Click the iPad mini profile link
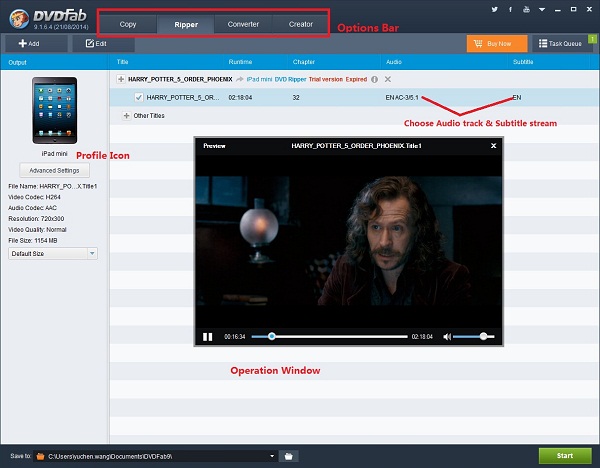Screen dimensions: 600x468 [259, 79]
